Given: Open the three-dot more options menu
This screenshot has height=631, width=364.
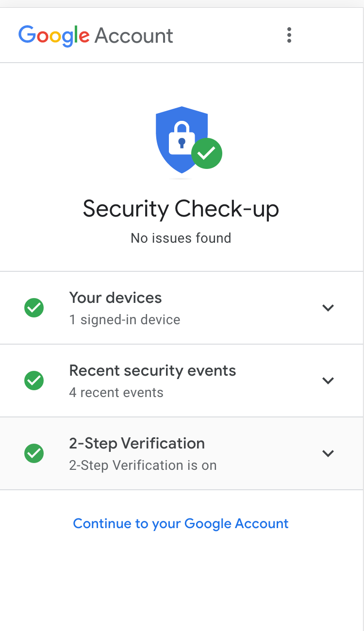Looking at the screenshot, I should coord(289,35).
